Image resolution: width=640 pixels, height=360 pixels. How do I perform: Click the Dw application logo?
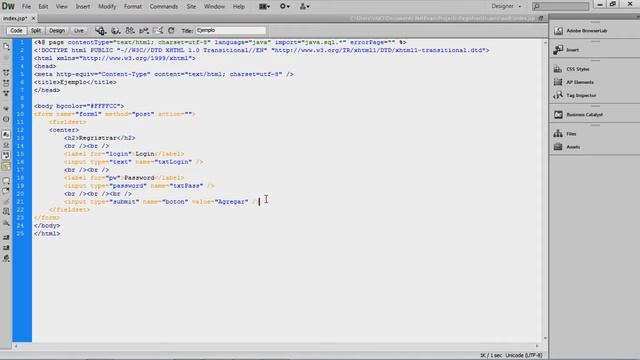[8, 6]
